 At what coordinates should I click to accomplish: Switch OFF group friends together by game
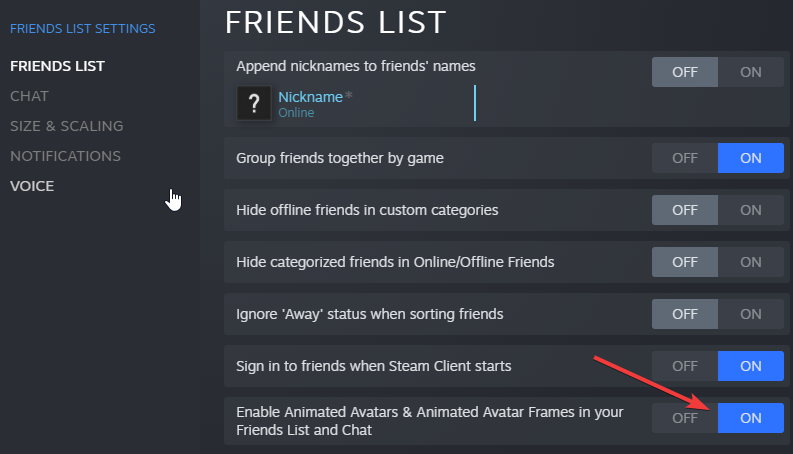685,158
